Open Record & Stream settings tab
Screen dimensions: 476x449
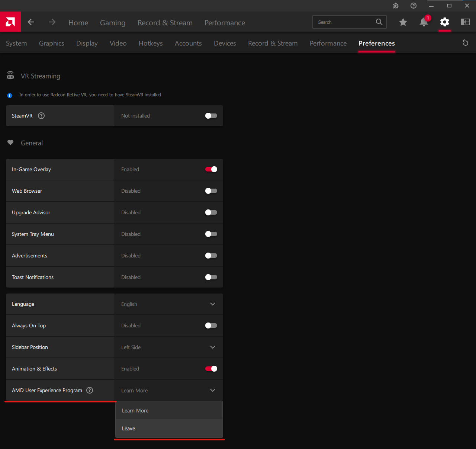[x=273, y=43]
